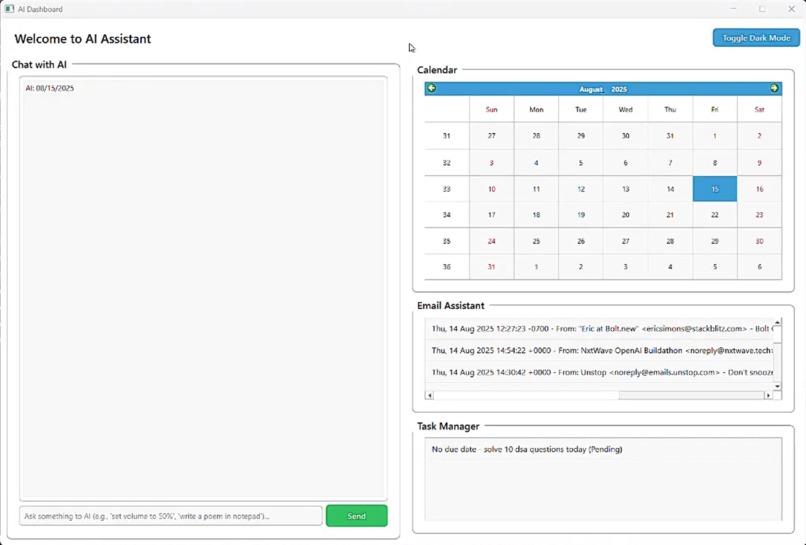
Task: Select August 11 in the calendar
Action: coord(536,189)
